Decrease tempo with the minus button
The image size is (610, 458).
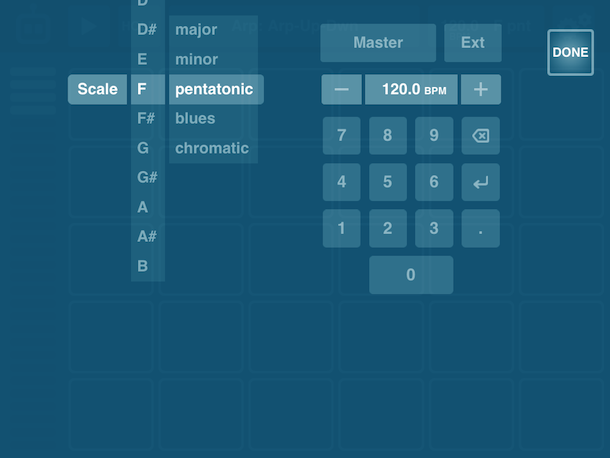[341, 89]
